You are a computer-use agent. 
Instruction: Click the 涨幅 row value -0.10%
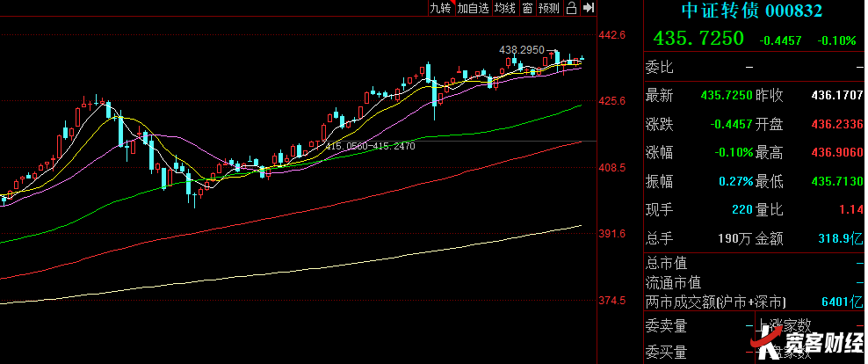734,153
